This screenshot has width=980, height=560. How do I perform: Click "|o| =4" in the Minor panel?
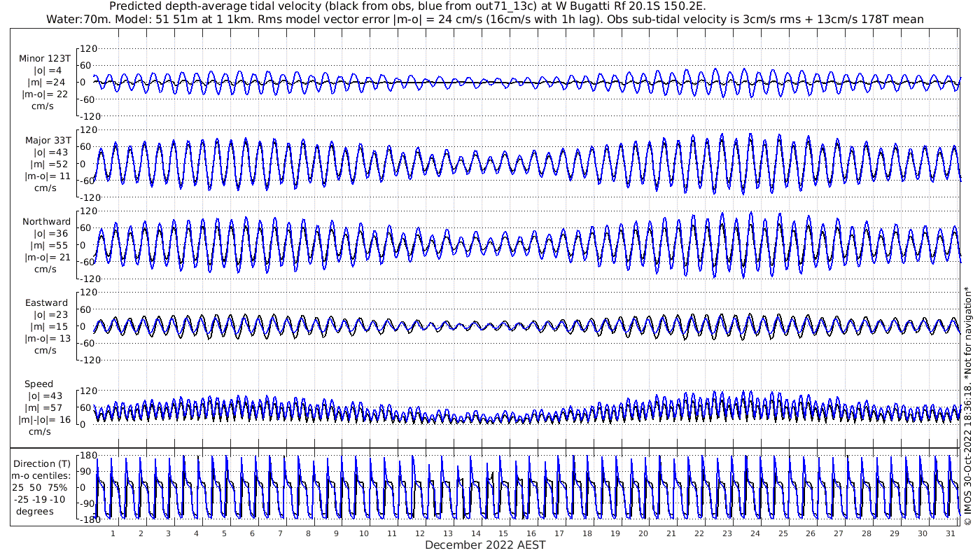click(48, 71)
